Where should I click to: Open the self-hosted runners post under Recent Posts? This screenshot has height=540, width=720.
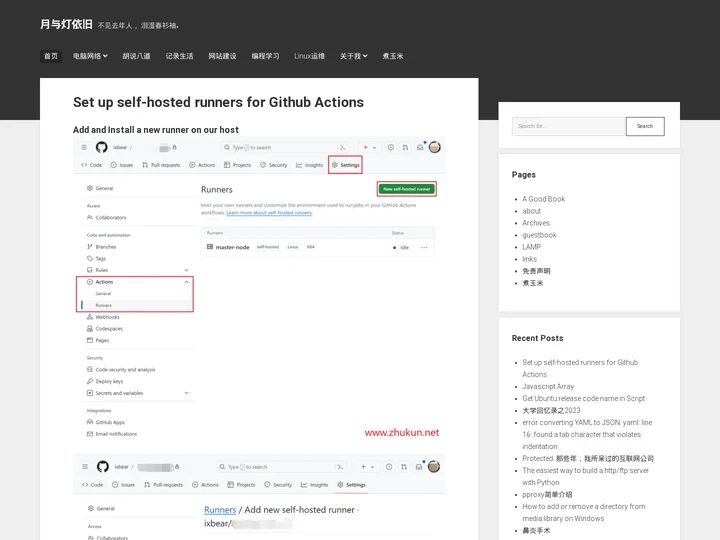pos(580,368)
